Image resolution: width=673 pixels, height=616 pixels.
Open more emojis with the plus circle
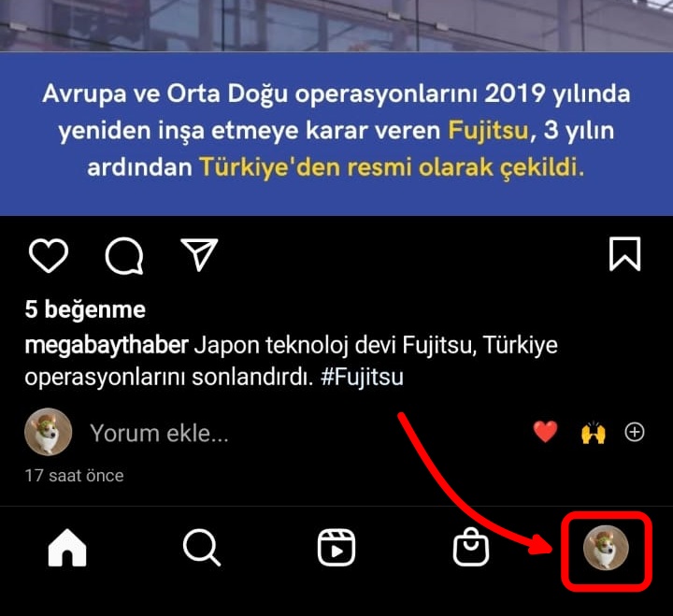click(635, 432)
